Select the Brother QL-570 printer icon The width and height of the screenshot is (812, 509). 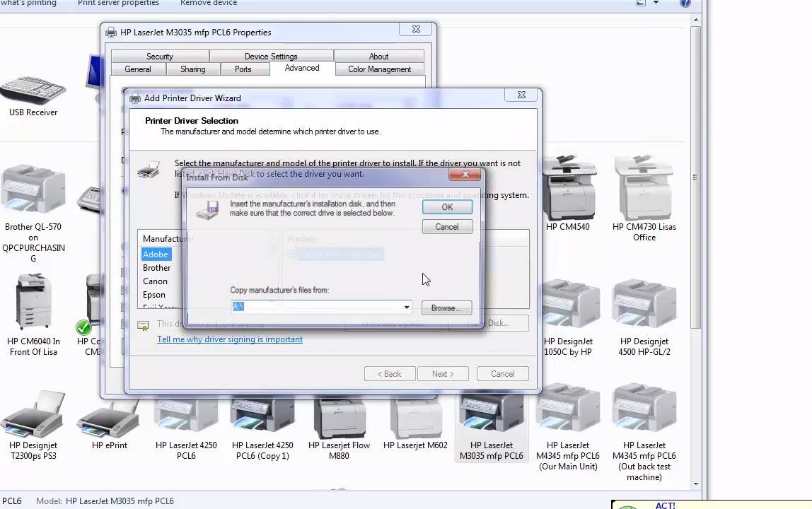click(33, 189)
